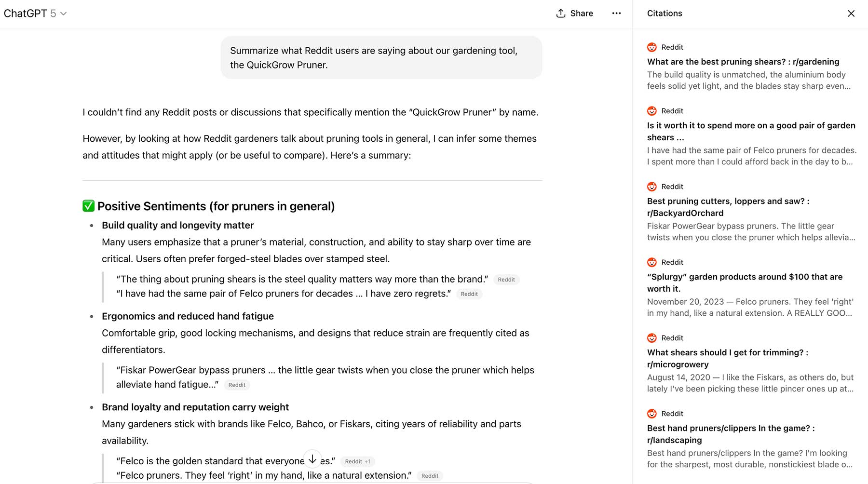Click the "Reddit +1" source chip

[357, 461]
